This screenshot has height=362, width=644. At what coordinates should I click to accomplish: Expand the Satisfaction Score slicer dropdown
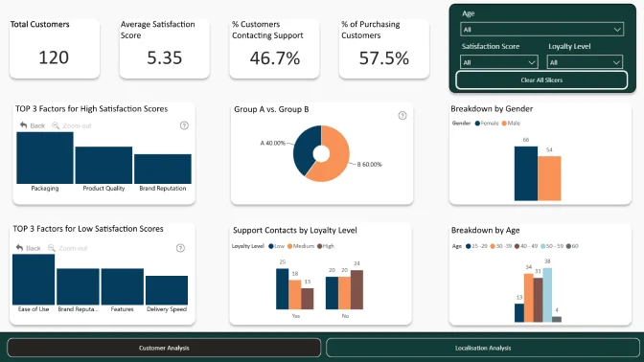[x=498, y=62]
